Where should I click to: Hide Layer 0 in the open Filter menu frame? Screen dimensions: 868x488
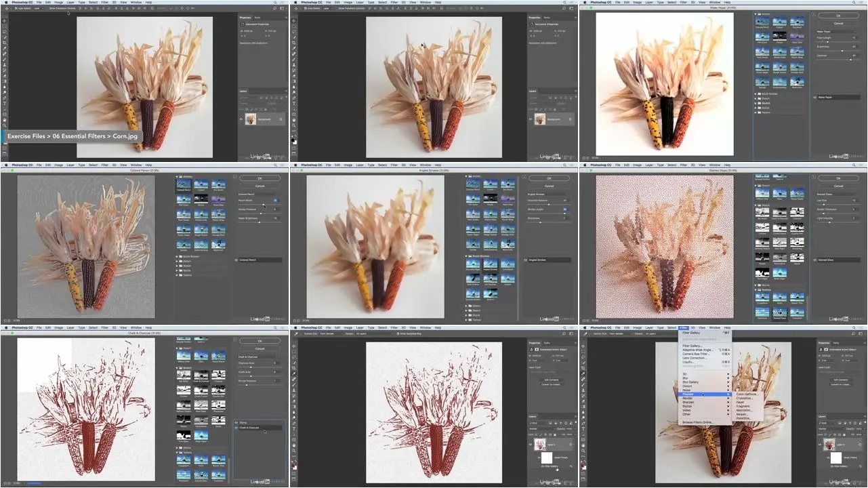[x=821, y=446]
